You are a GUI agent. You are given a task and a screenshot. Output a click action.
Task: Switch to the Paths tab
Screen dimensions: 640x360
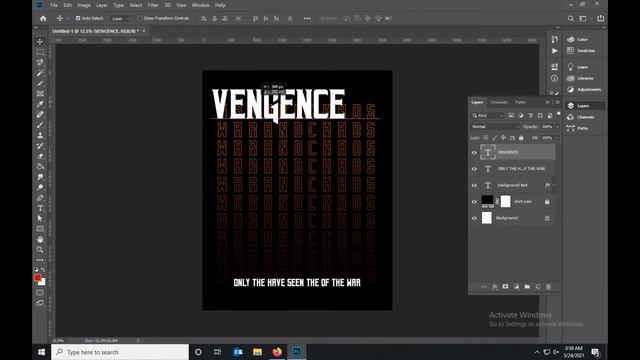click(x=520, y=102)
